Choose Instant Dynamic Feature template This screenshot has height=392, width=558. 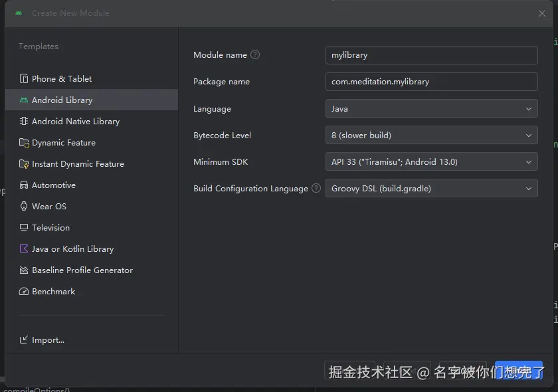tap(92, 164)
